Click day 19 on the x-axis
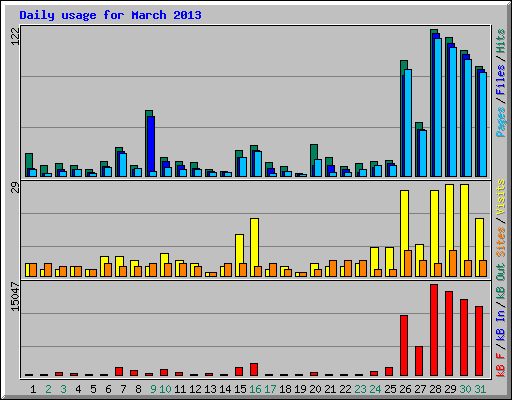Screen dimensions: 512x400 click(x=300, y=389)
